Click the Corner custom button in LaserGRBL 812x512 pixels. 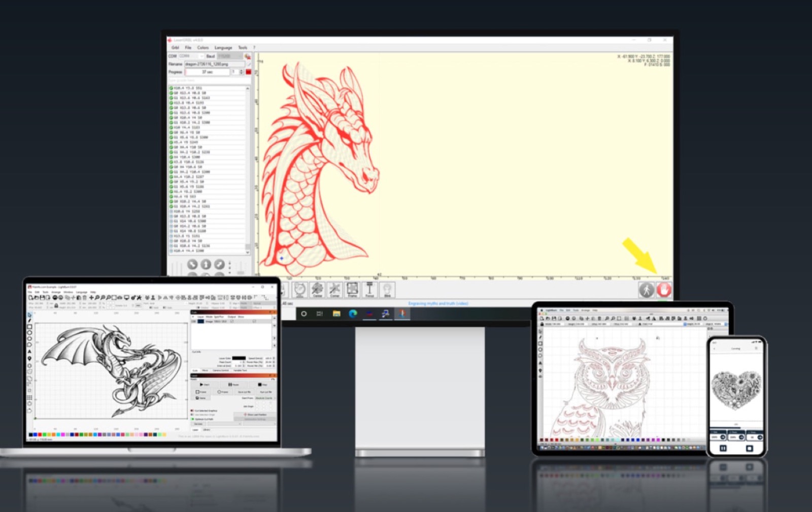coord(334,290)
